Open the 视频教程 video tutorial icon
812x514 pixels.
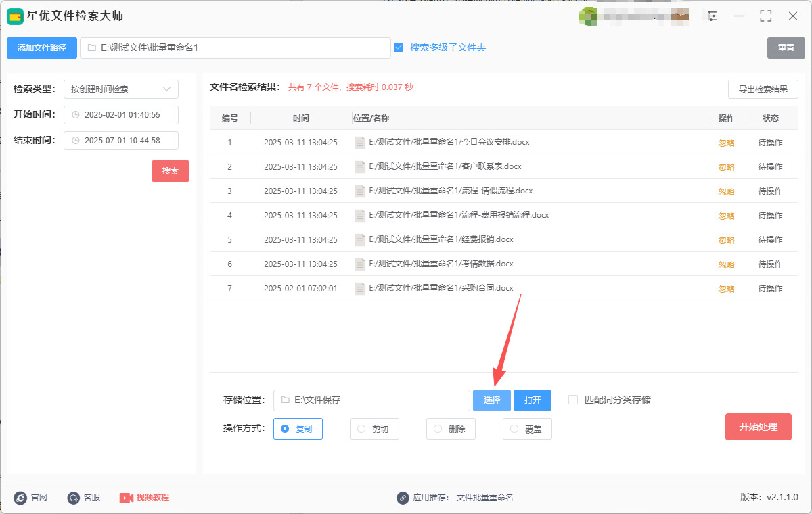click(127, 498)
